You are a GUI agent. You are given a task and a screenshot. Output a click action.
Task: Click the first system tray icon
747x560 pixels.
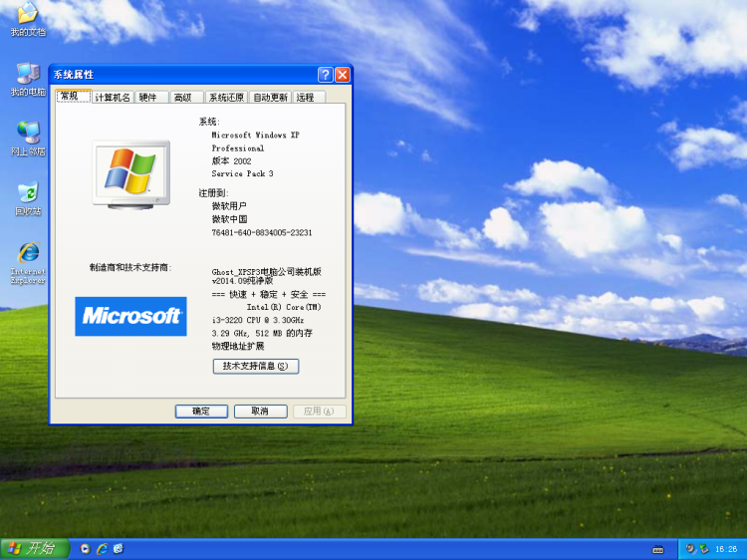click(x=690, y=549)
